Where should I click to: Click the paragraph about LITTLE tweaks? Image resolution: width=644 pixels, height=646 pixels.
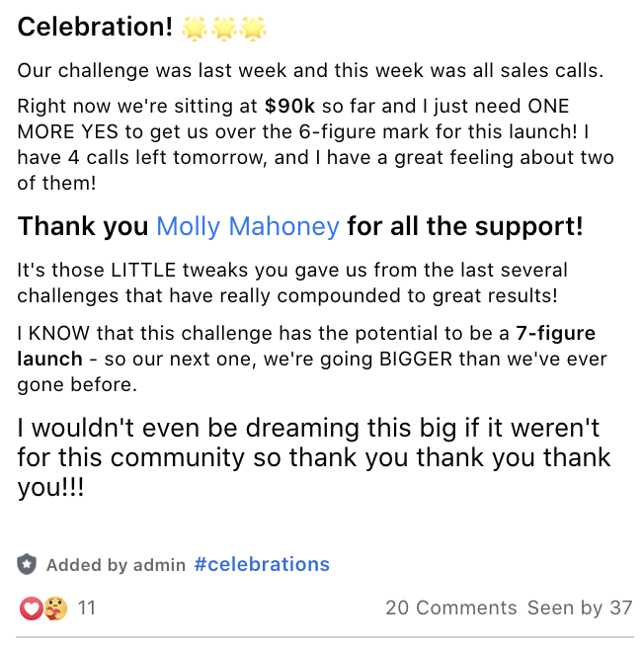[292, 283]
